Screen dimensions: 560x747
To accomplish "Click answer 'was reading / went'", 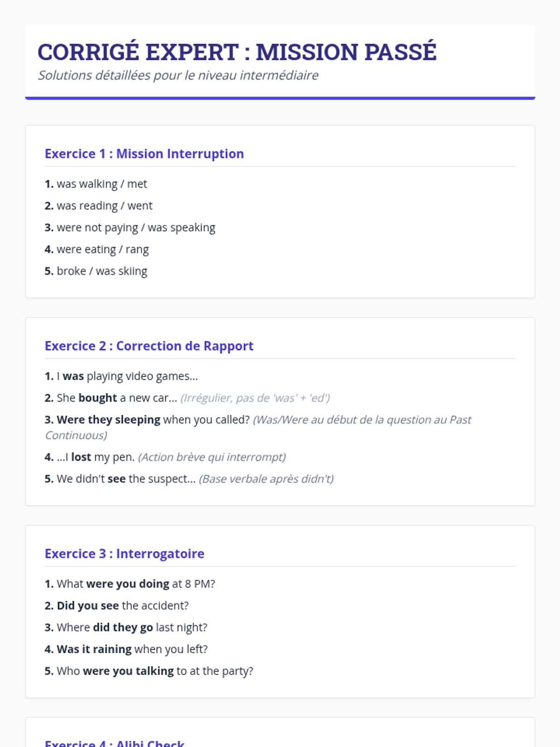I will (104, 206).
